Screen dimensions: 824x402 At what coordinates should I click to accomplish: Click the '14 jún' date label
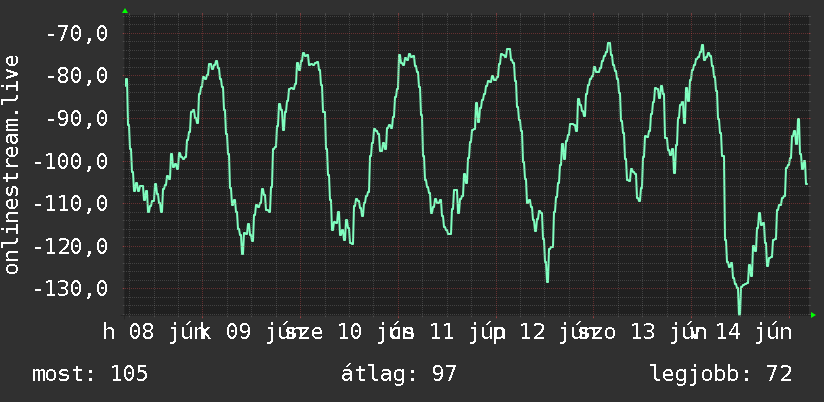coord(752,332)
